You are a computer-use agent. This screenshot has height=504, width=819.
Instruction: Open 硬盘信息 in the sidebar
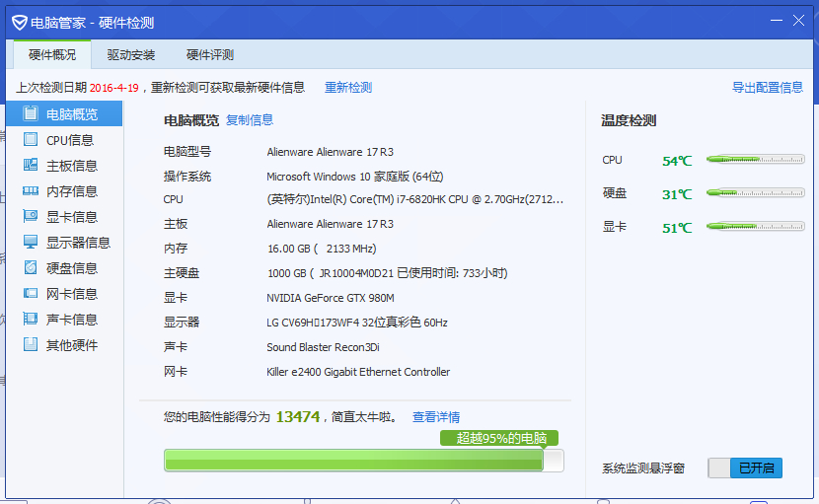pyautogui.click(x=64, y=267)
